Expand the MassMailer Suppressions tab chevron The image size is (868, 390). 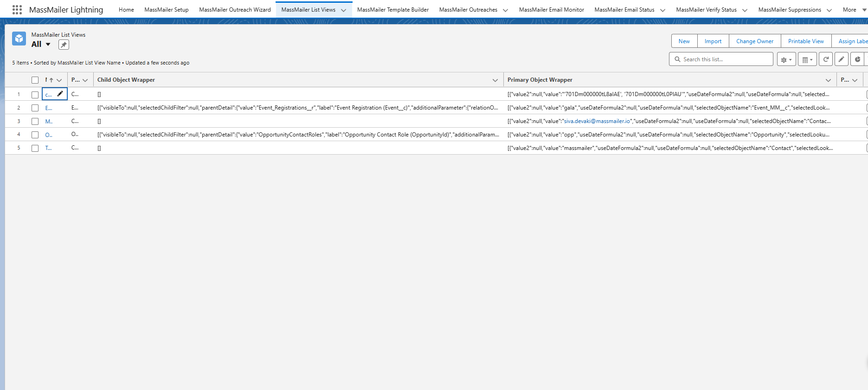(829, 10)
